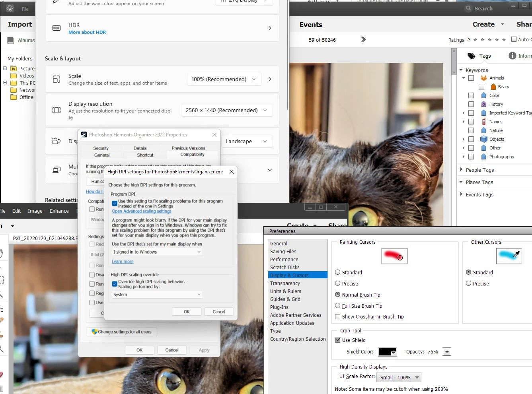
Task: Click the Bears keyword tag icon
Action: [493, 87]
